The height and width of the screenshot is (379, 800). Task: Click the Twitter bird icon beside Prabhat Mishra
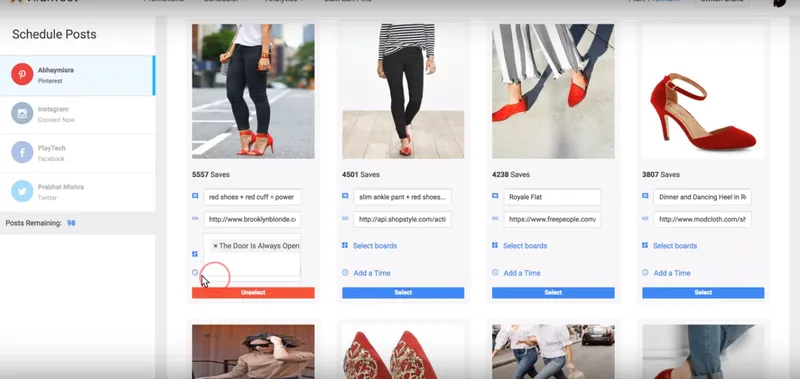22,191
